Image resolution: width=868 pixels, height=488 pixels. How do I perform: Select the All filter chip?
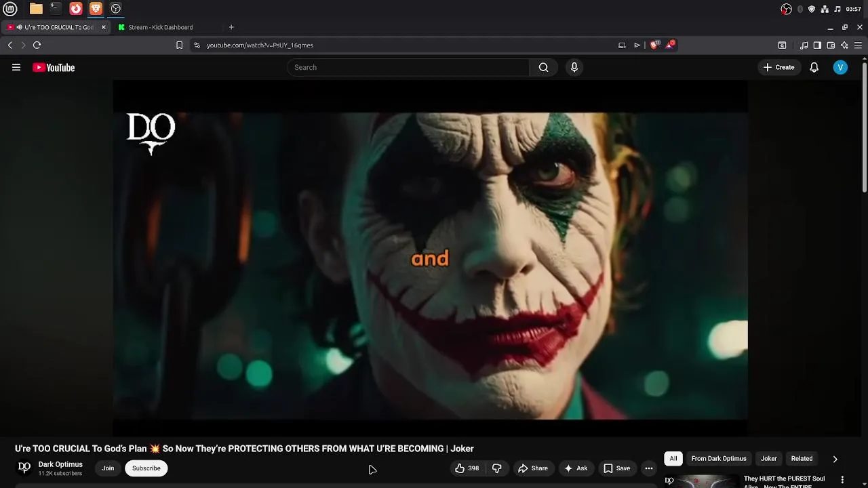(673, 459)
